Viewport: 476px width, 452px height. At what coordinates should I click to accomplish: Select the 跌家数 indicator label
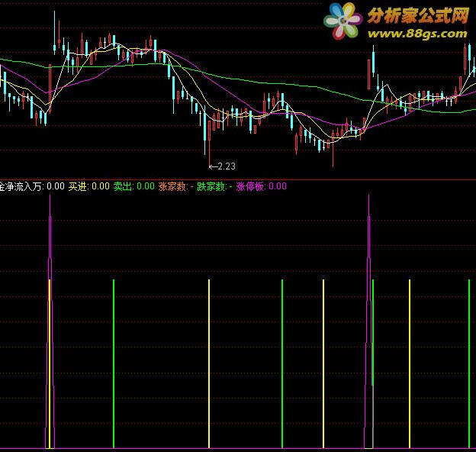214,186
